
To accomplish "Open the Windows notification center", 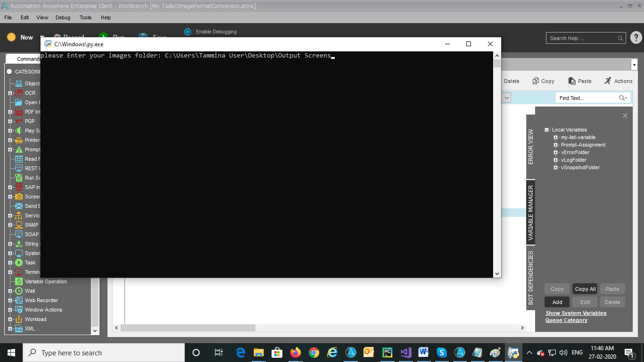I will point(628,353).
